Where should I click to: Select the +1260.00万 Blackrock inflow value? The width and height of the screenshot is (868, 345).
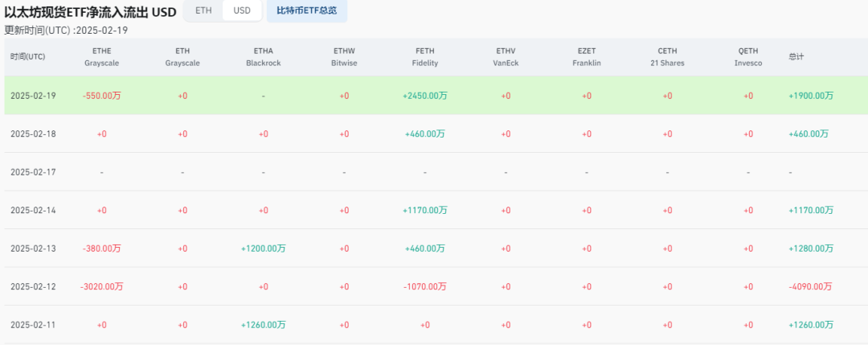click(x=263, y=325)
